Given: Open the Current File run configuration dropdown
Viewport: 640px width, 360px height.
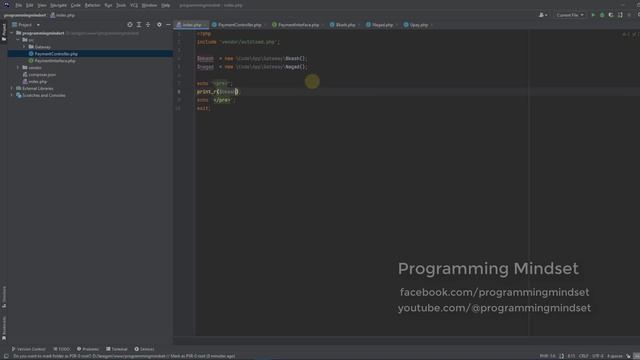Looking at the screenshot, I should pyautogui.click(x=570, y=15).
